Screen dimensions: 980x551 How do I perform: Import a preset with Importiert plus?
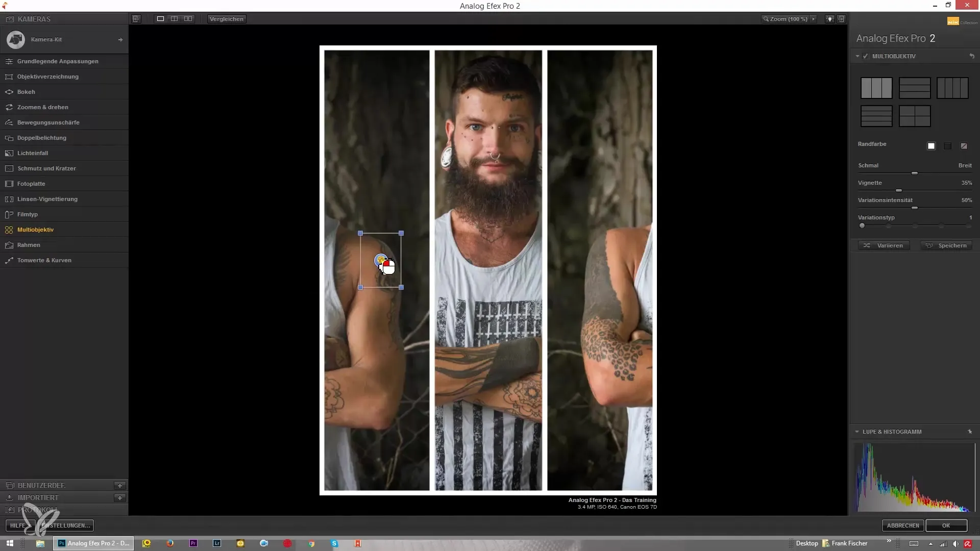click(120, 497)
